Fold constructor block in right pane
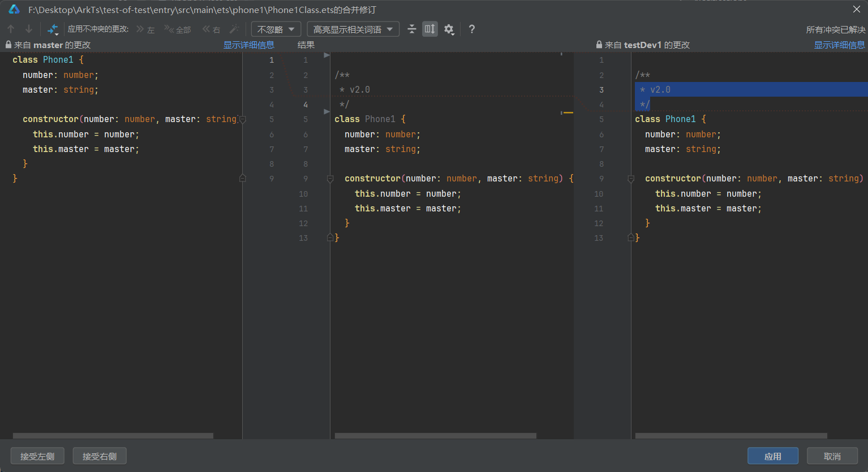The image size is (868, 472). [631, 179]
